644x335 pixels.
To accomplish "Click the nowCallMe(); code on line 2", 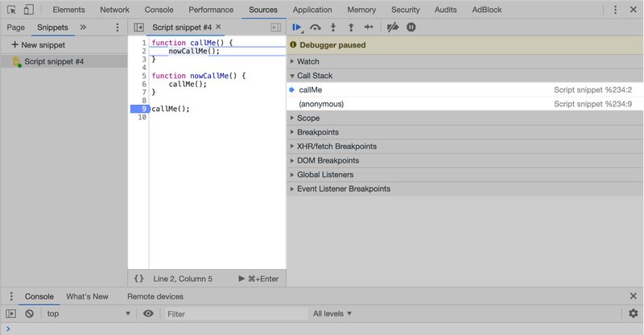I will (x=194, y=51).
